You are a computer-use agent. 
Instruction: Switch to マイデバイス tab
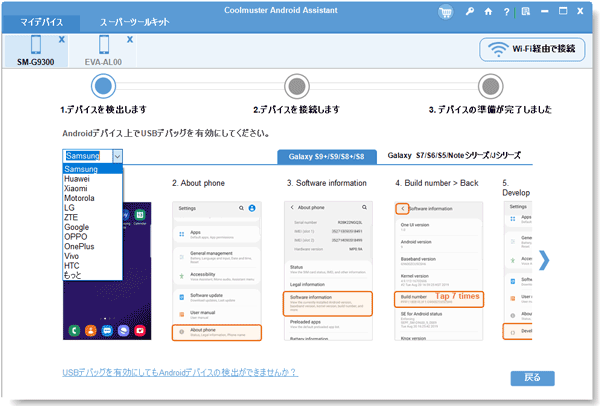41,22
